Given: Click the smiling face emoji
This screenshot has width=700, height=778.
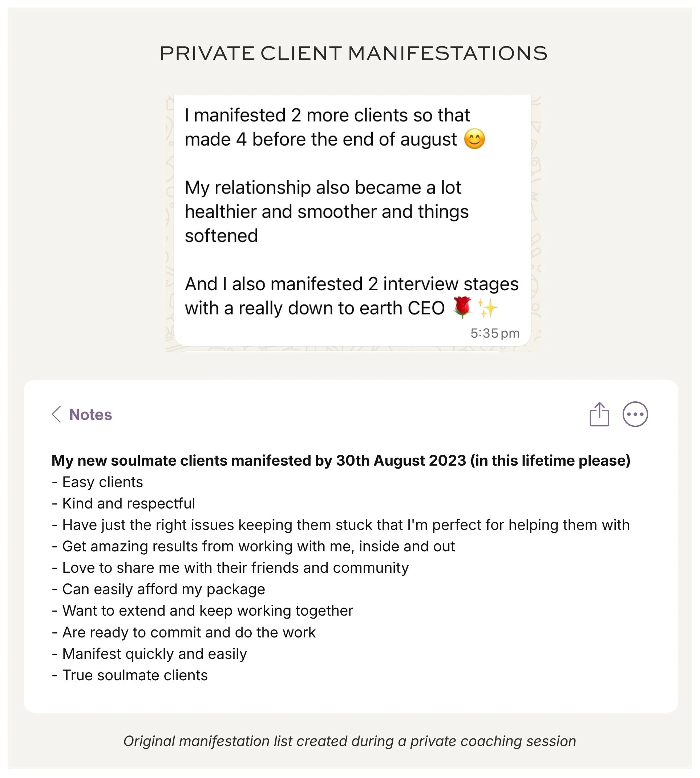Looking at the screenshot, I should pyautogui.click(x=474, y=139).
